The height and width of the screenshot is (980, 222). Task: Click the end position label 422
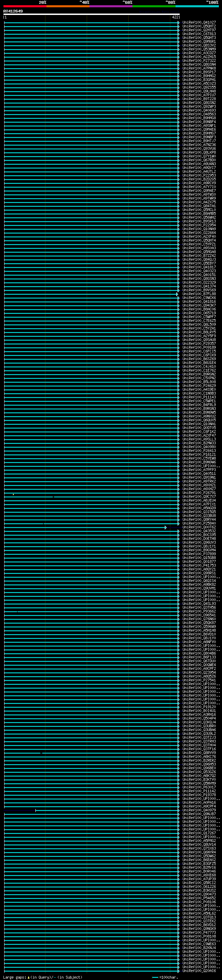click(x=175, y=17)
